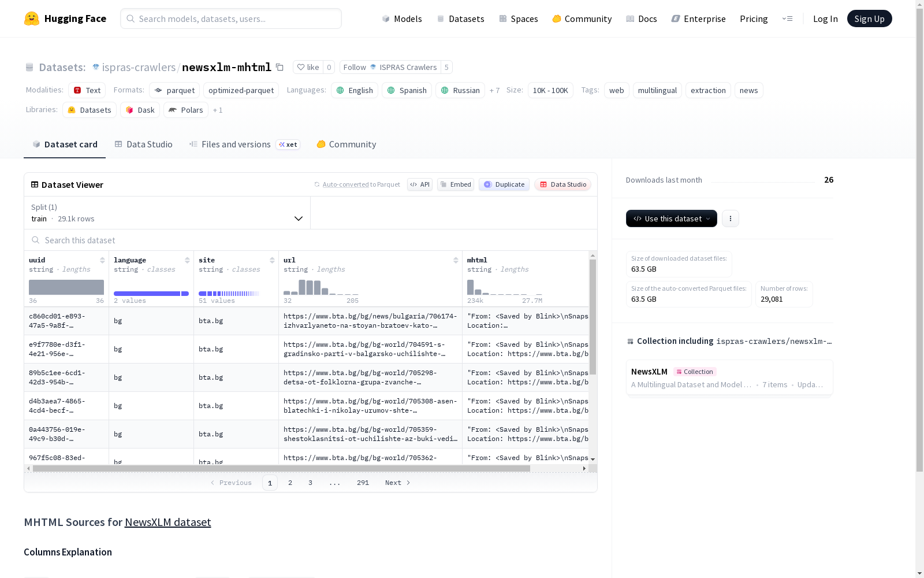Screen dimensions: 924x578
Task: Click the Sign Up button
Action: coord(870,18)
